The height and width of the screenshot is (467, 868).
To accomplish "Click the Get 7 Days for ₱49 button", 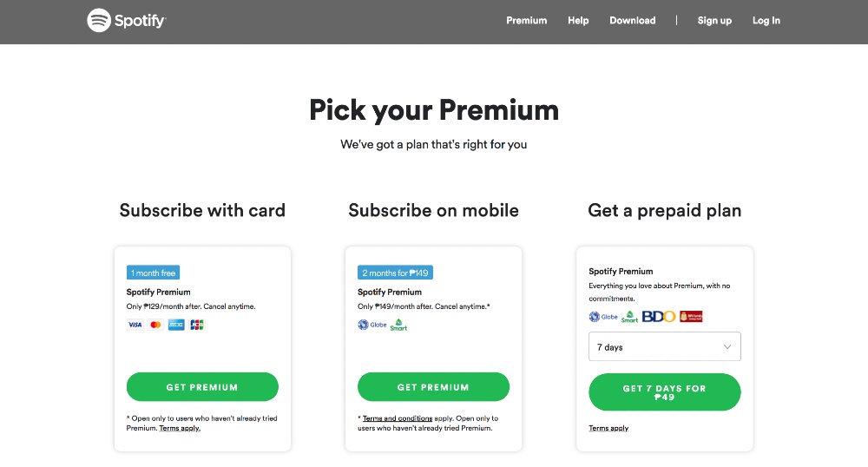I will click(x=664, y=392).
